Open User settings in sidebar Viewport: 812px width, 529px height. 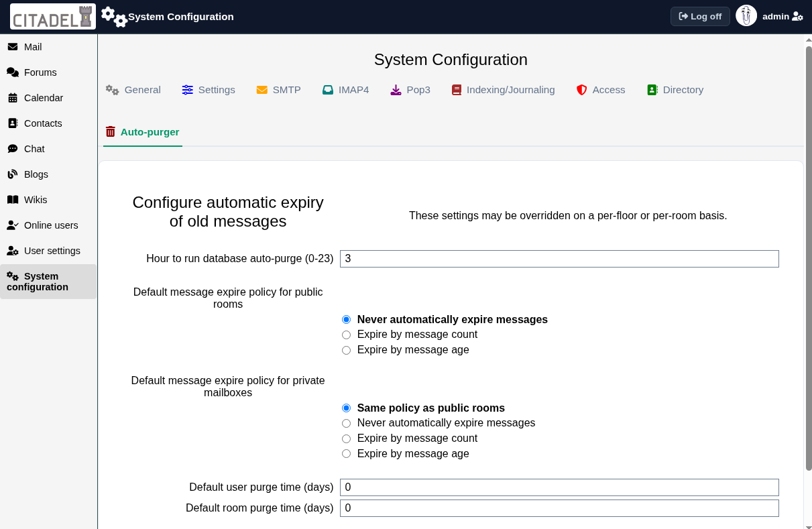pos(48,251)
